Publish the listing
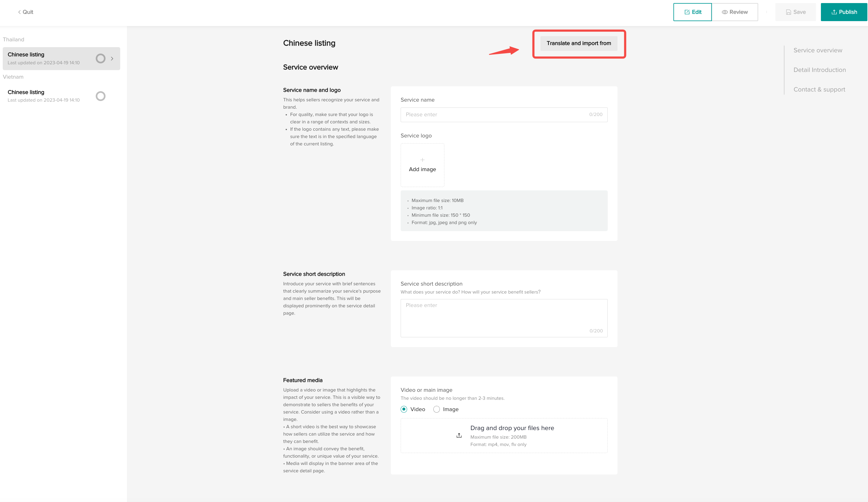The width and height of the screenshot is (868, 502). (x=844, y=12)
